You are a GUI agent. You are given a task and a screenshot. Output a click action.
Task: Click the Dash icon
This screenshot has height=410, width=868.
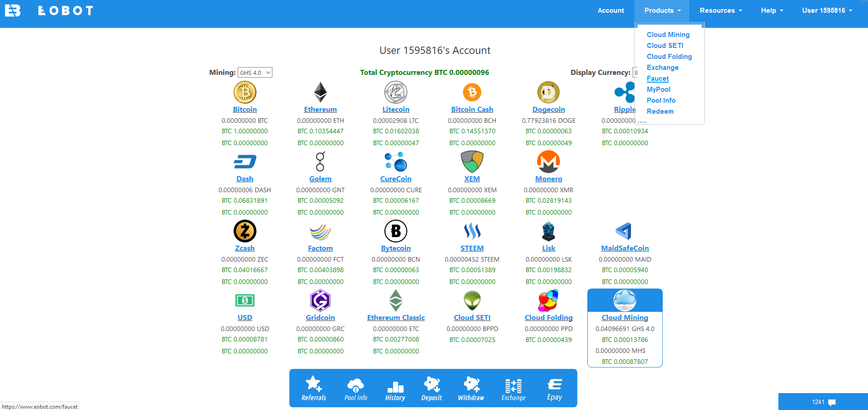tap(245, 162)
